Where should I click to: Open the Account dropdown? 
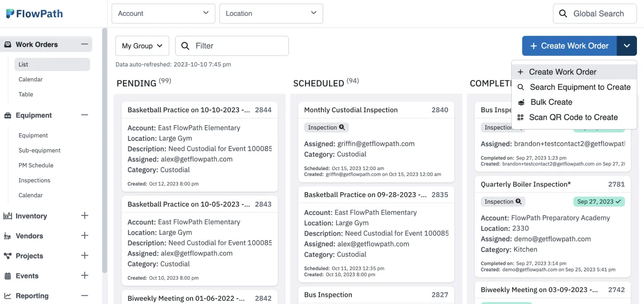163,13
